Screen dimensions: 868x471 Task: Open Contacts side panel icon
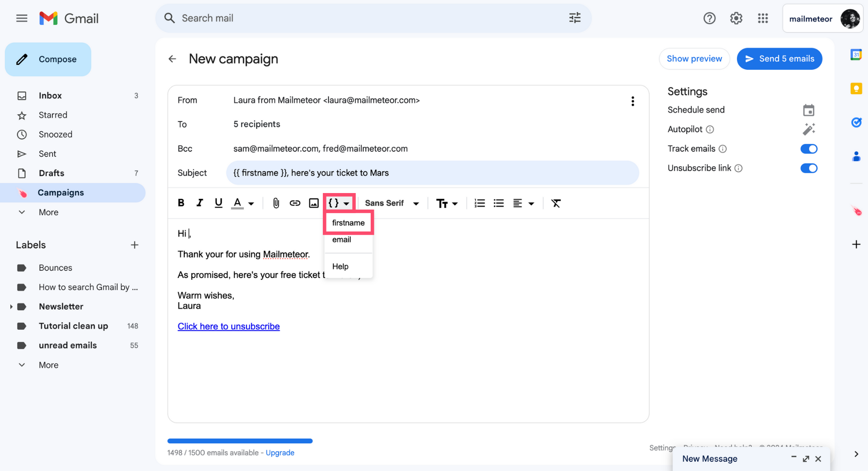tap(856, 156)
